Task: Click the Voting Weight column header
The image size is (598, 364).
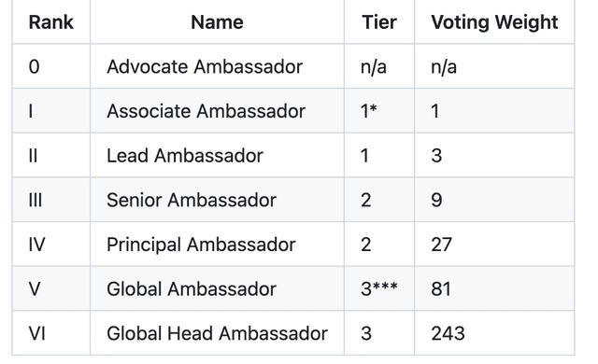Action: [x=494, y=22]
